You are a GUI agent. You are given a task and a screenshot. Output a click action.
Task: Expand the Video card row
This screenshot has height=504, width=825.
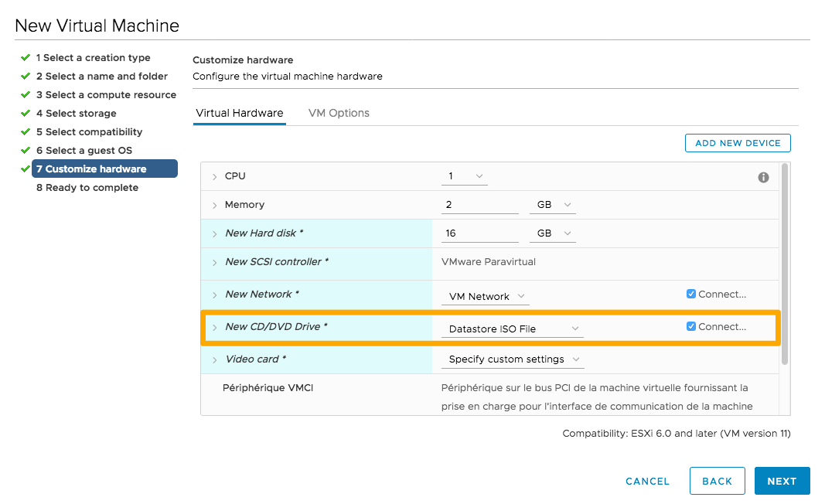pyautogui.click(x=215, y=360)
